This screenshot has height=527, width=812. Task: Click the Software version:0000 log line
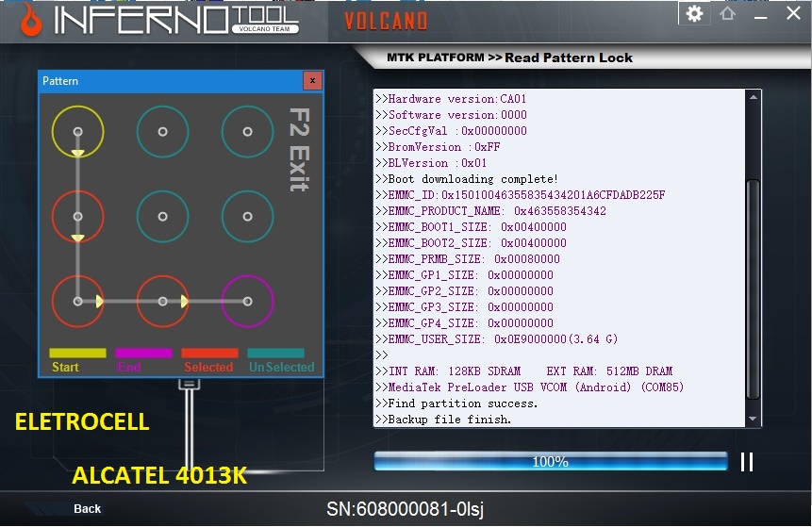pos(451,115)
